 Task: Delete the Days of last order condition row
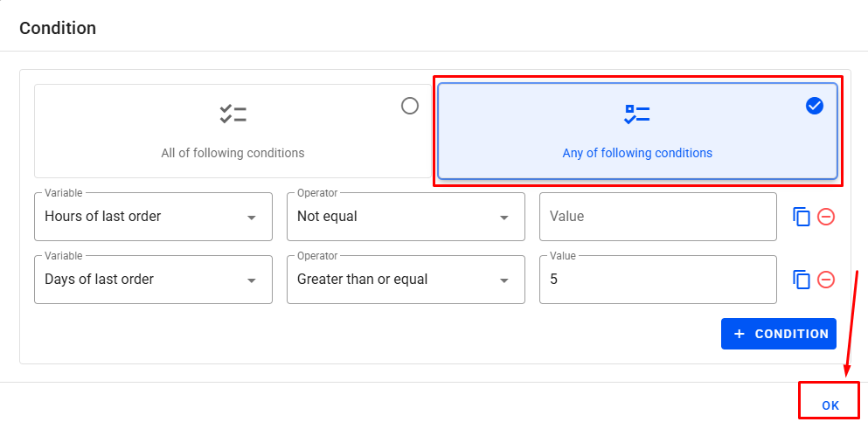(x=826, y=280)
